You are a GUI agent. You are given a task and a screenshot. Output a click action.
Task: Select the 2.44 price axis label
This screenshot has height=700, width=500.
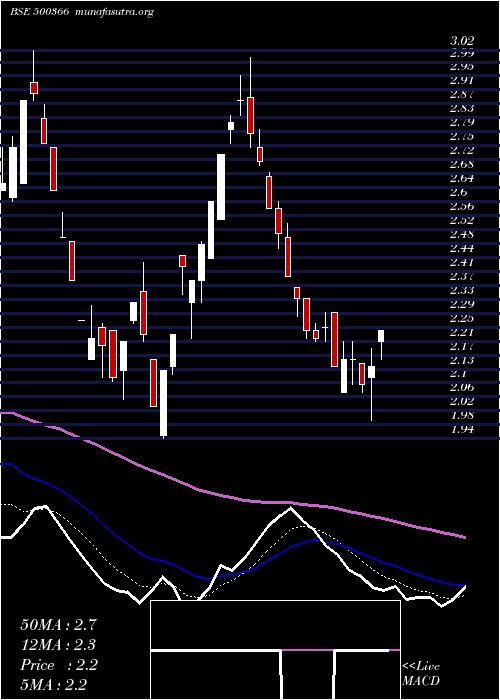pos(462,248)
